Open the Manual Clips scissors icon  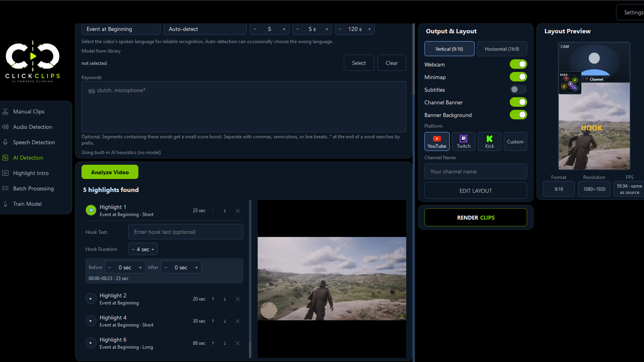point(5,111)
